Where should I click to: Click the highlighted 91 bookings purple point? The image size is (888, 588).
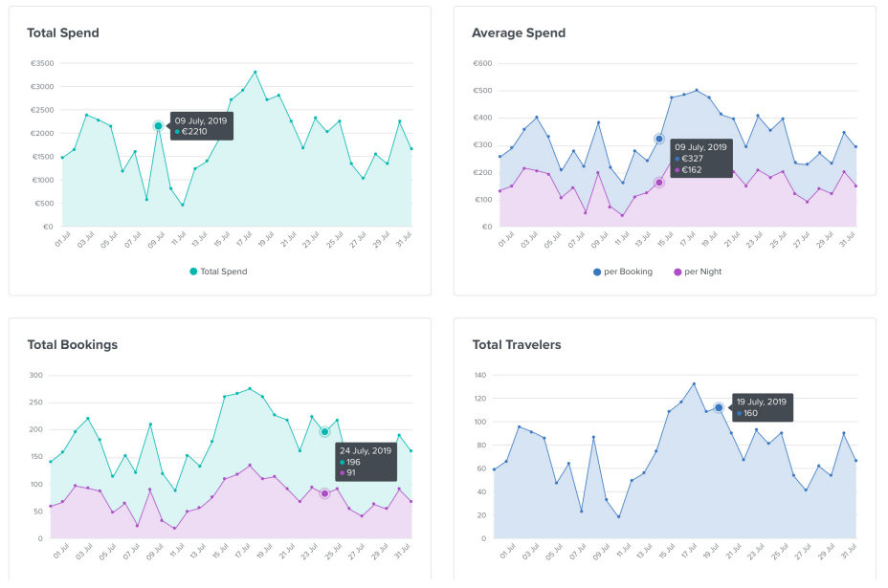point(324,493)
